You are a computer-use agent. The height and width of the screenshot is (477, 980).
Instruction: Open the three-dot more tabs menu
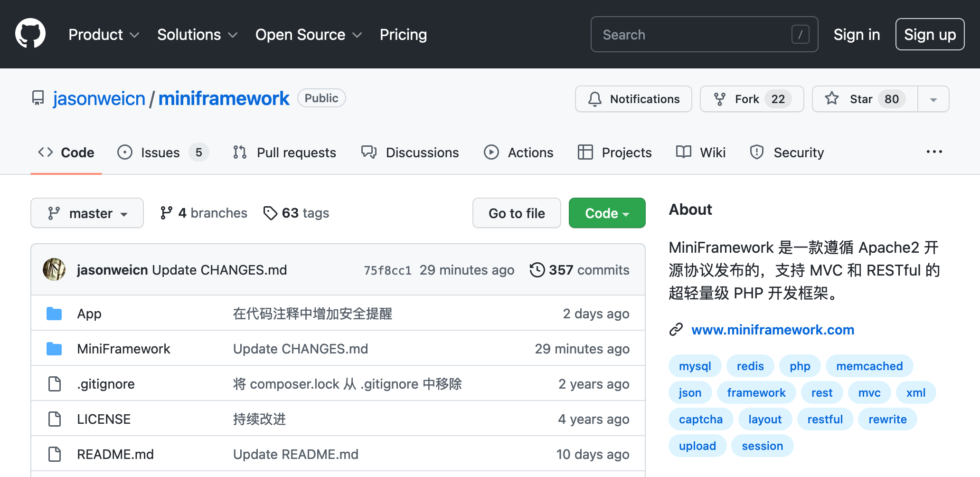tap(934, 152)
